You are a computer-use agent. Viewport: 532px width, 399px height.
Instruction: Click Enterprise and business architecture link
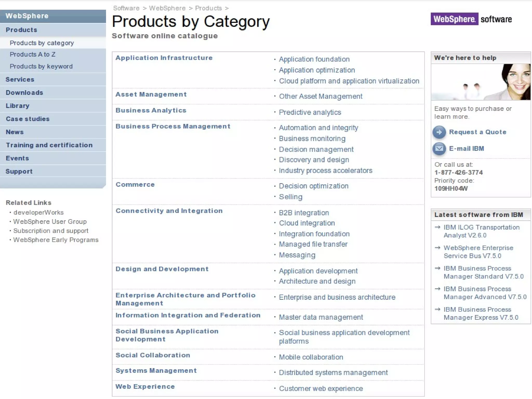pos(337,297)
